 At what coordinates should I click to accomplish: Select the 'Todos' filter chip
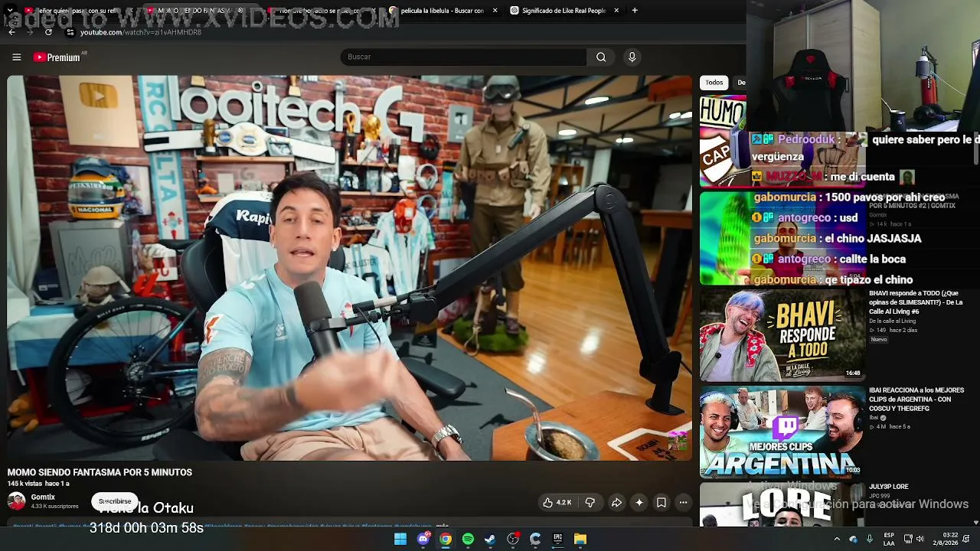pos(714,83)
